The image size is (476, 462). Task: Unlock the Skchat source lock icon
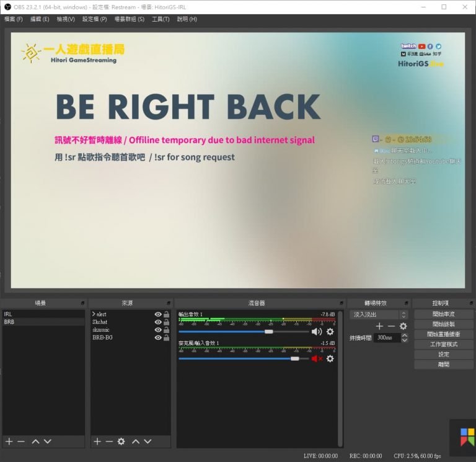click(166, 322)
